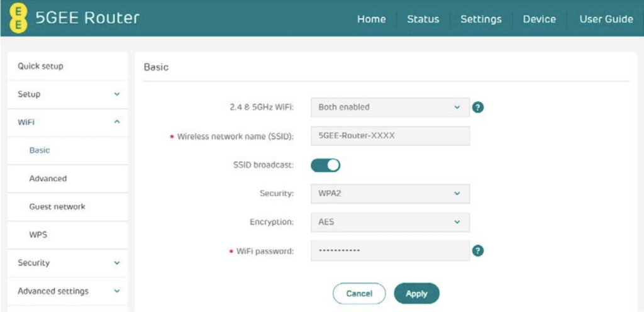Expand the Setup sidebar section

(67, 94)
